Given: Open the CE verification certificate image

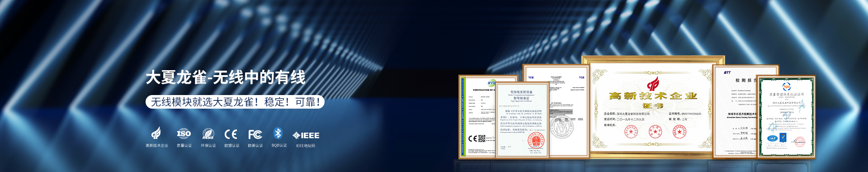Looking at the screenshot, I should coord(477,117).
